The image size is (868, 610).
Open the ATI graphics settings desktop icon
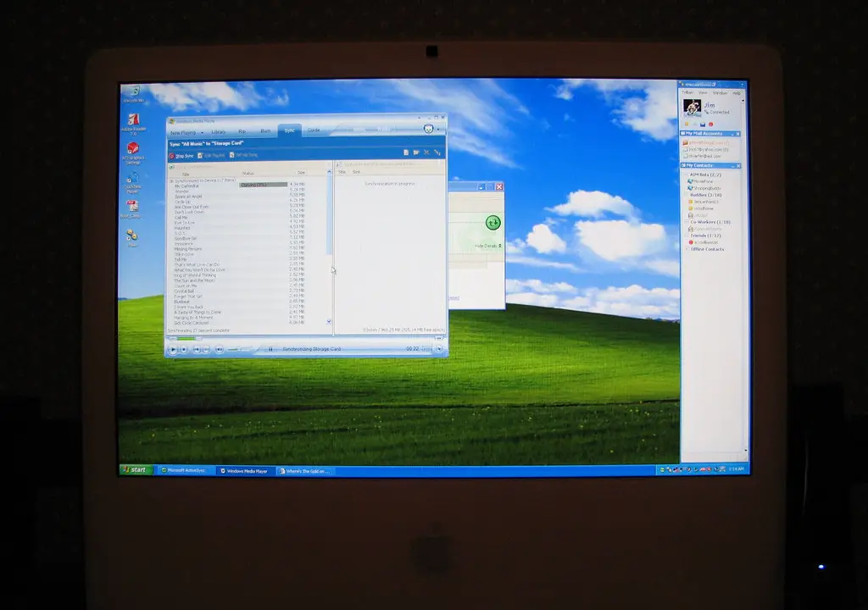point(133,152)
